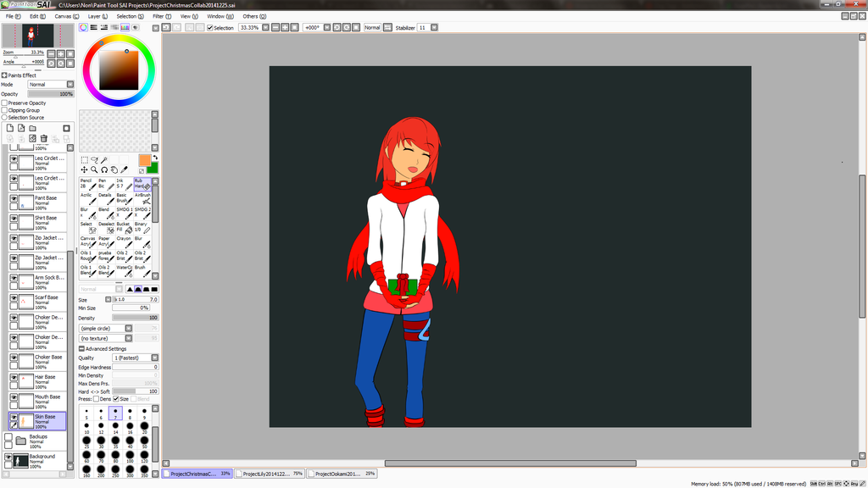This screenshot has width=868, height=488.
Task: Open the no texture dropdown
Action: pos(106,339)
